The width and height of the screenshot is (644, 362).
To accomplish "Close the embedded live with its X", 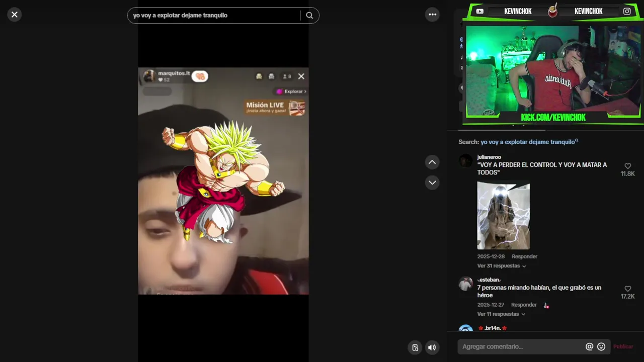I will pos(301,76).
